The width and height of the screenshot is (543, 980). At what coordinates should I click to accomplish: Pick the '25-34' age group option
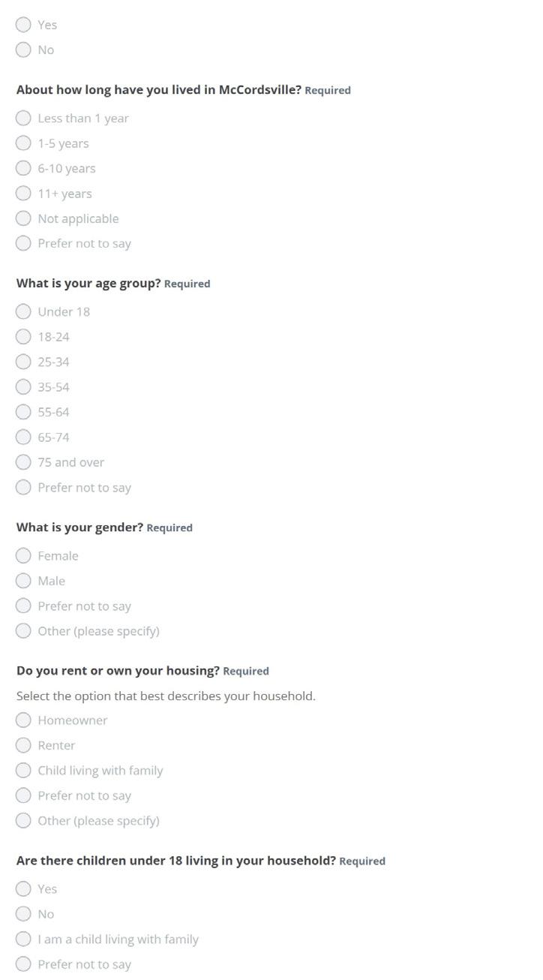23,362
